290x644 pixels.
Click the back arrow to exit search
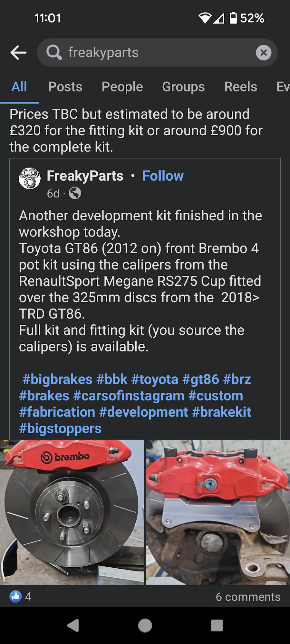point(18,53)
